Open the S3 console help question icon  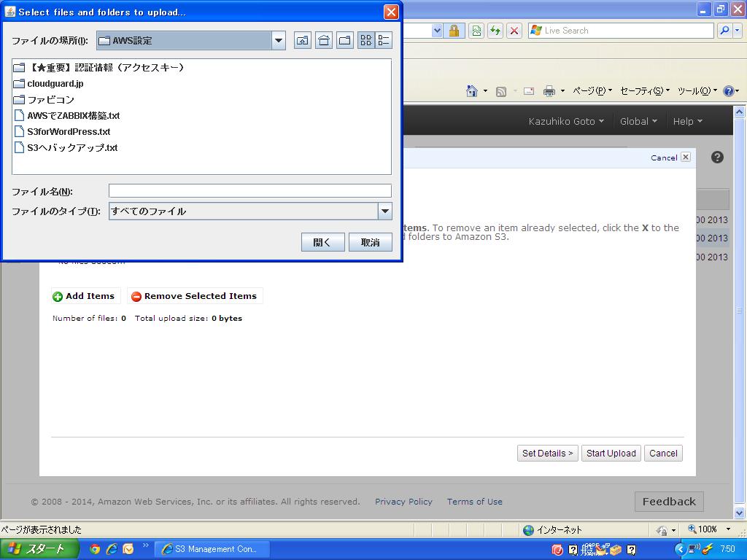click(718, 157)
